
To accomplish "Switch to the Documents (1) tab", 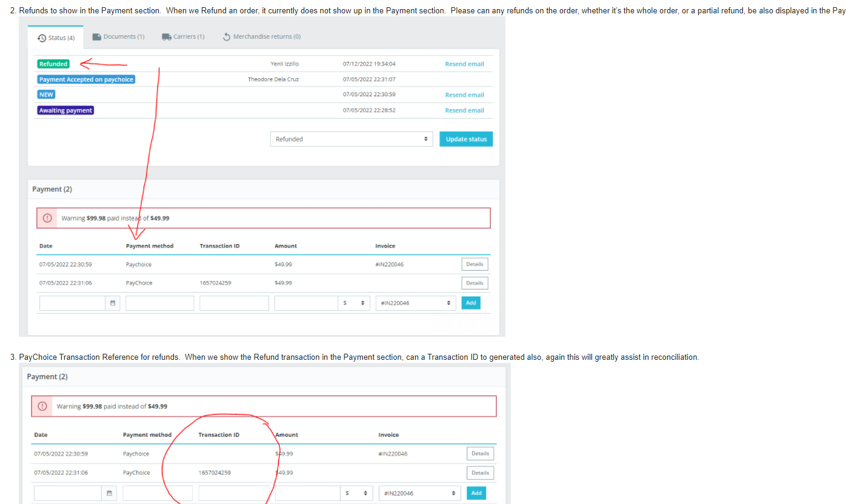I will point(119,36).
